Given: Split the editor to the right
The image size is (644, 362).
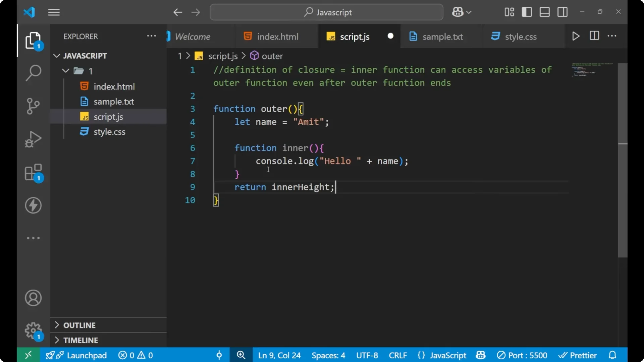Looking at the screenshot, I should 594,36.
